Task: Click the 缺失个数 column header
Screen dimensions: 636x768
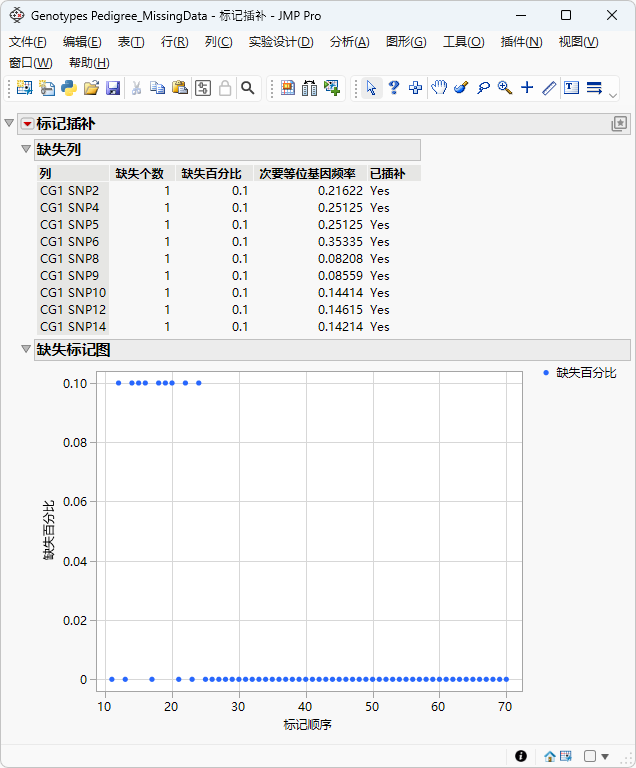Action: coord(140,173)
